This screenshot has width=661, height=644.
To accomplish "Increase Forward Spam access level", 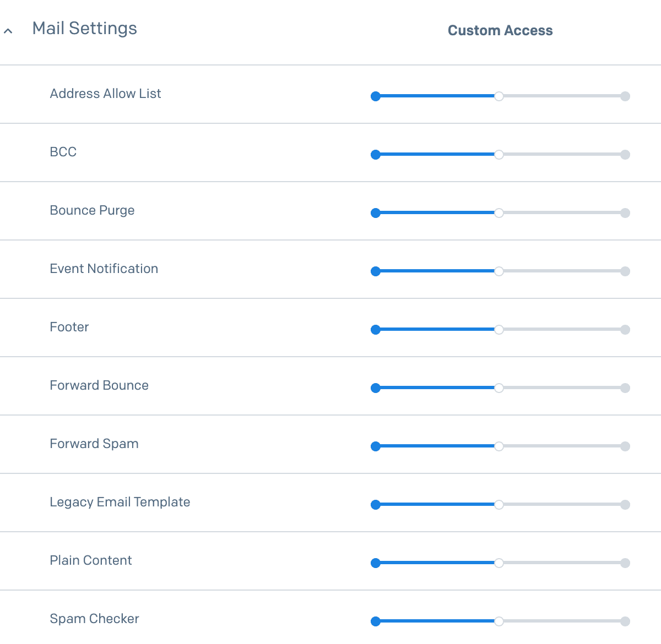I will tap(499, 446).
